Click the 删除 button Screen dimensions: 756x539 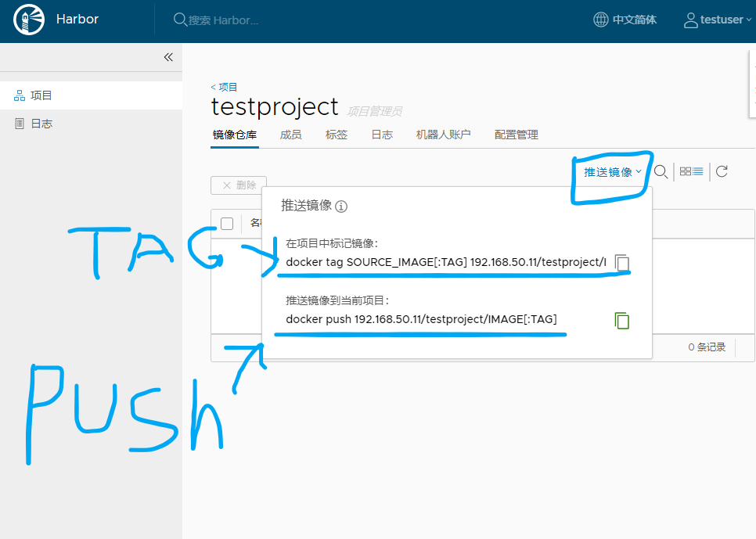pyautogui.click(x=239, y=185)
